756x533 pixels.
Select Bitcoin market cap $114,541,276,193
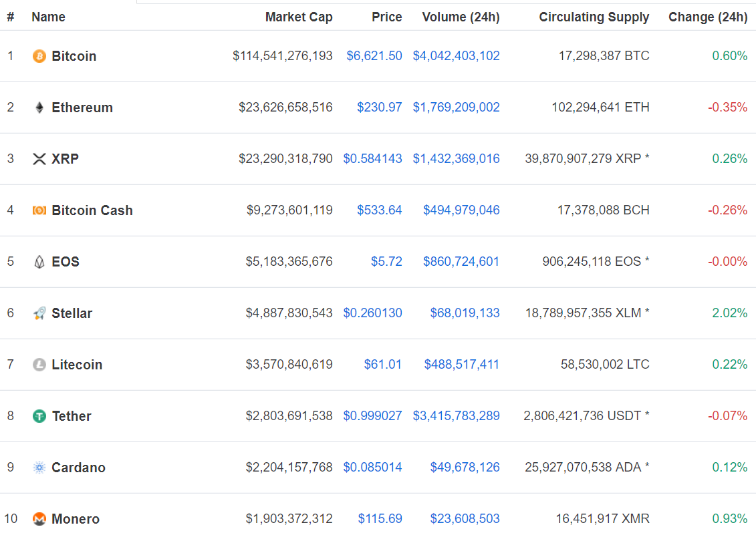[283, 56]
